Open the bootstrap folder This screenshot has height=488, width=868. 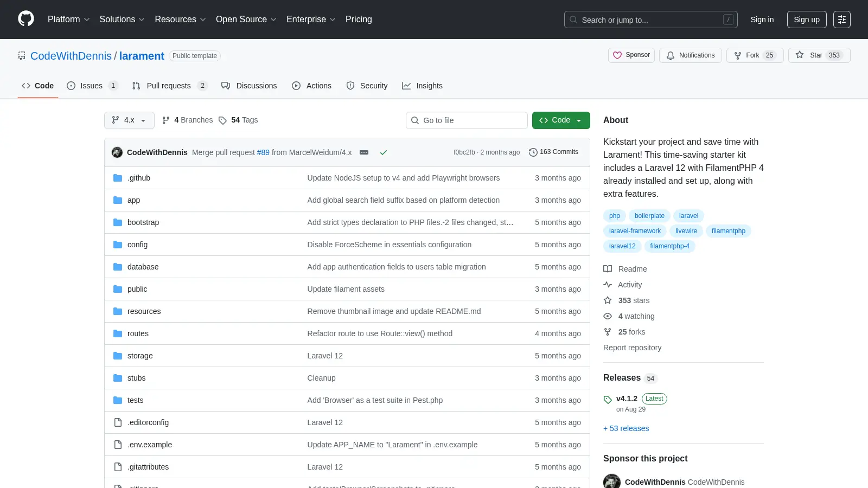coord(143,222)
